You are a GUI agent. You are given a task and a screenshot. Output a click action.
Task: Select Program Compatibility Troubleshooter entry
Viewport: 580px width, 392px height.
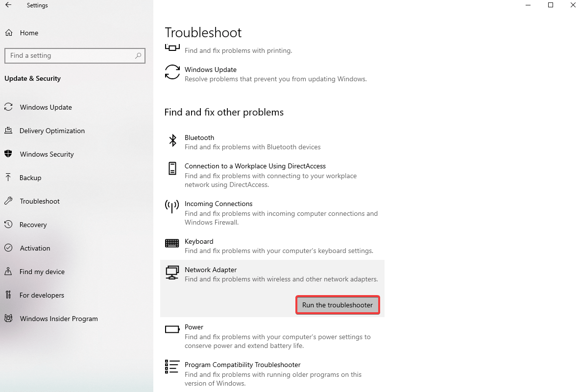[x=272, y=374]
